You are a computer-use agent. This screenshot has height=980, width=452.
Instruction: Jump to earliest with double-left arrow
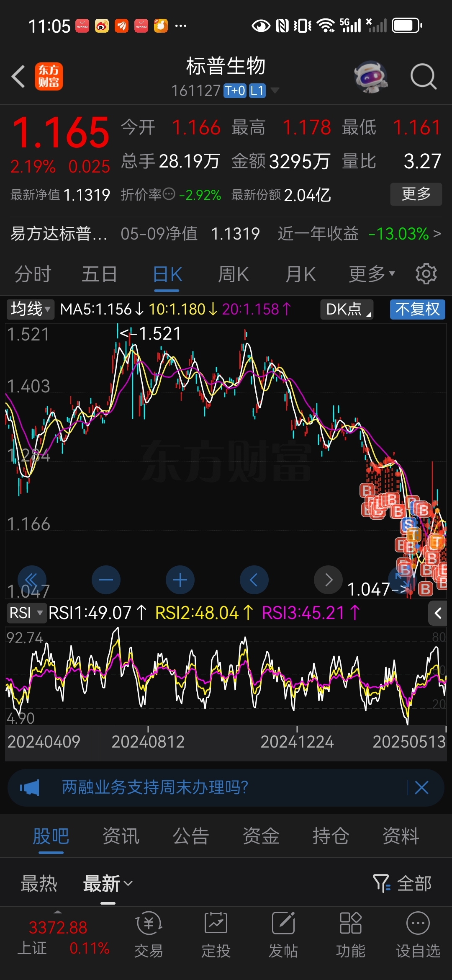tap(32, 580)
